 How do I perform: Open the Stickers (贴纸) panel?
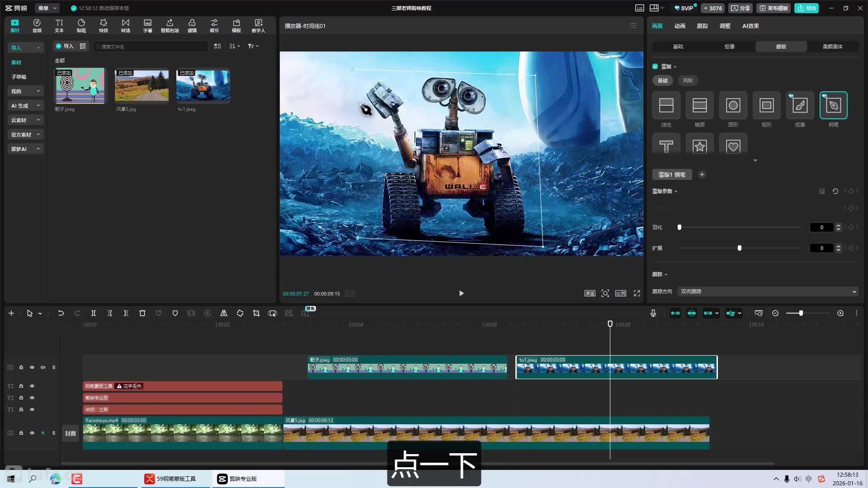81,26
